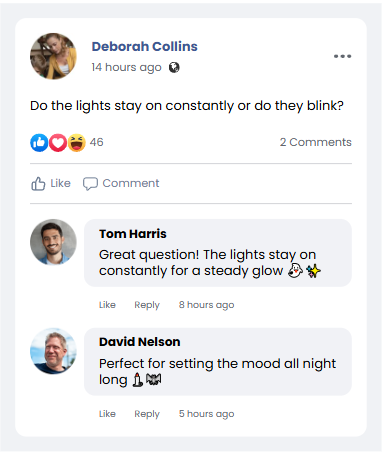View the 46 reactions count
Image resolution: width=384 pixels, height=455 pixels.
(x=97, y=142)
